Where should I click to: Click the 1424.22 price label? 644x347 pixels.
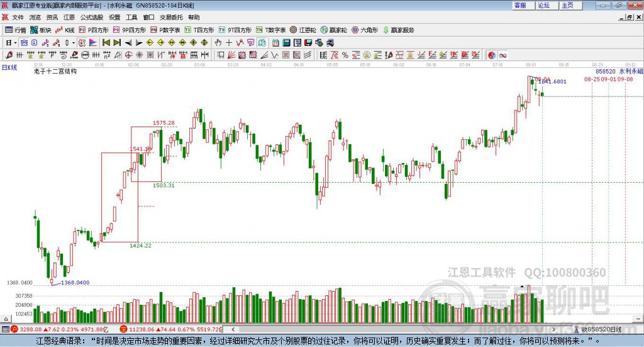pyautogui.click(x=140, y=246)
